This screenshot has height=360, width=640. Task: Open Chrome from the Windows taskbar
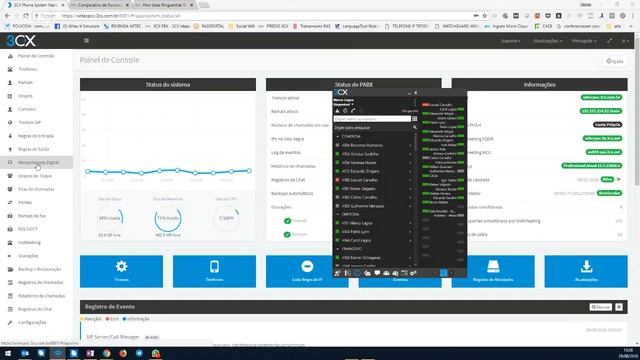pyautogui.click(x=107, y=353)
